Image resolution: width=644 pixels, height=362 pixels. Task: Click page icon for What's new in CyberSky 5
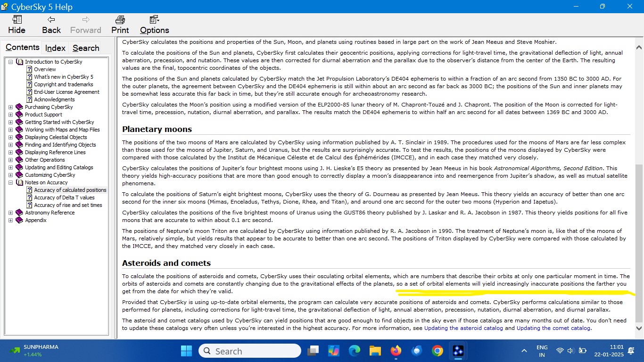[29, 77]
